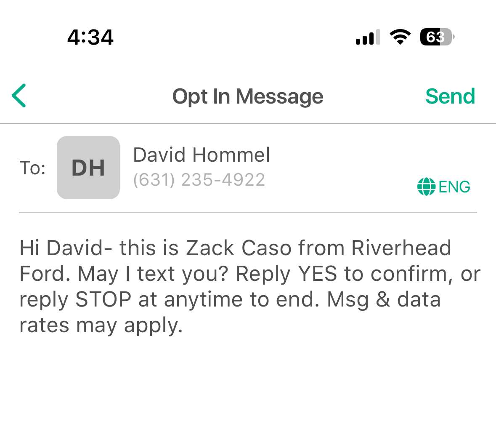Tap the battery level indicator
This screenshot has height=448, width=496.
(437, 37)
